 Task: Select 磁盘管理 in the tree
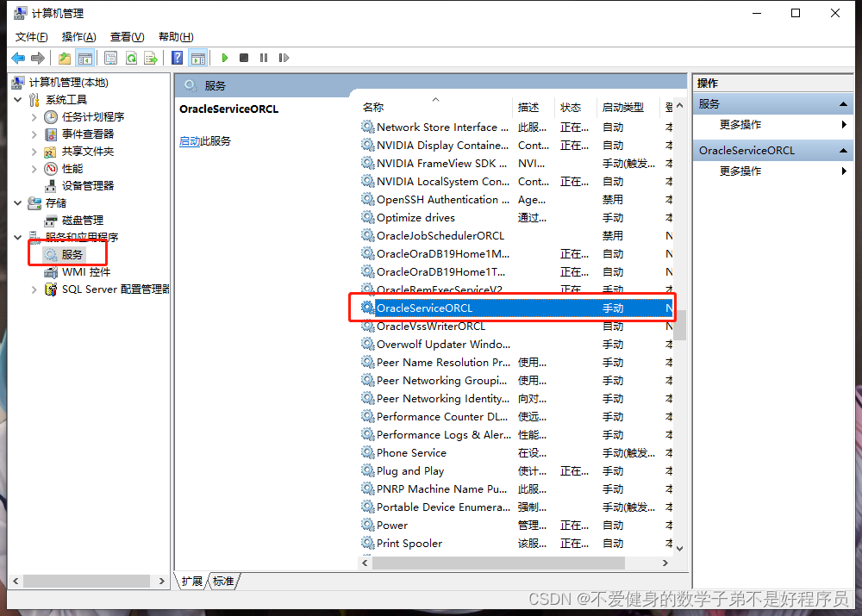pos(83,221)
